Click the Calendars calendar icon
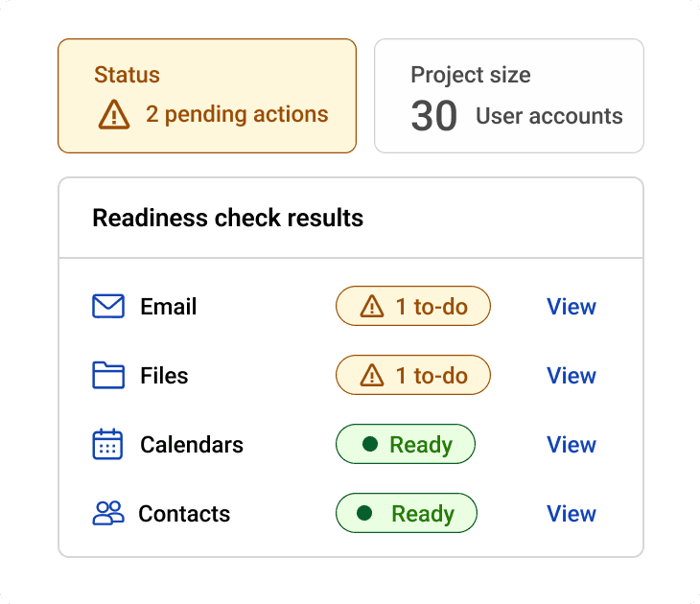Image resolution: width=700 pixels, height=604 pixels. click(107, 444)
